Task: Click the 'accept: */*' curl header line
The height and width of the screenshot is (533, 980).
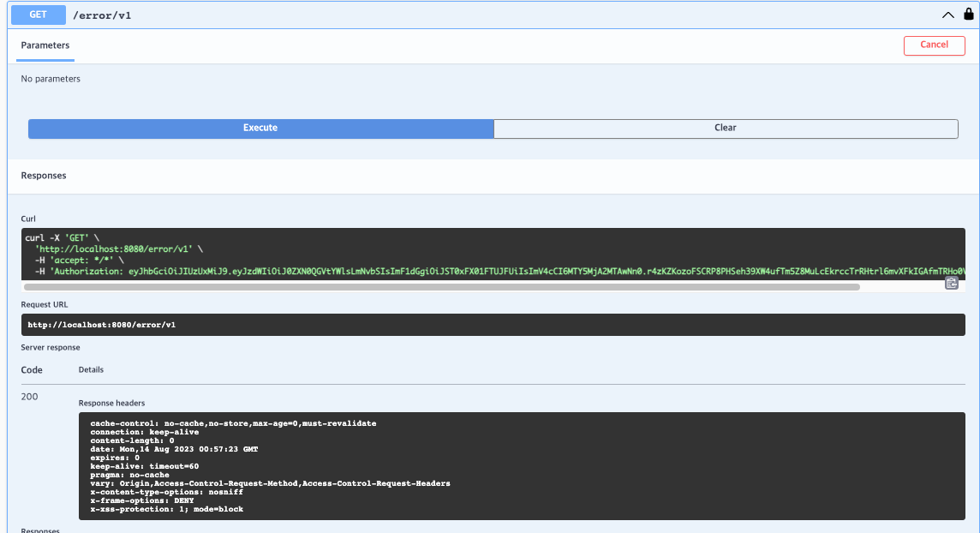Action: coord(80,261)
